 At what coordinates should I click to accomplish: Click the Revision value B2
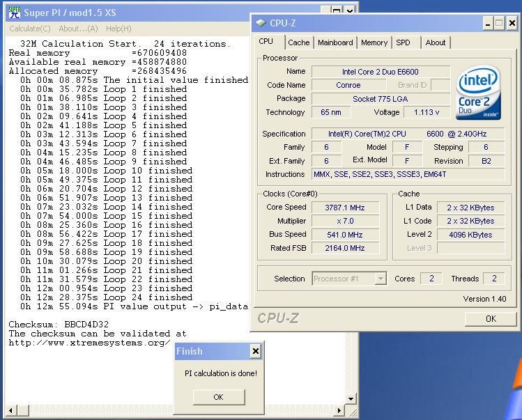point(486,161)
